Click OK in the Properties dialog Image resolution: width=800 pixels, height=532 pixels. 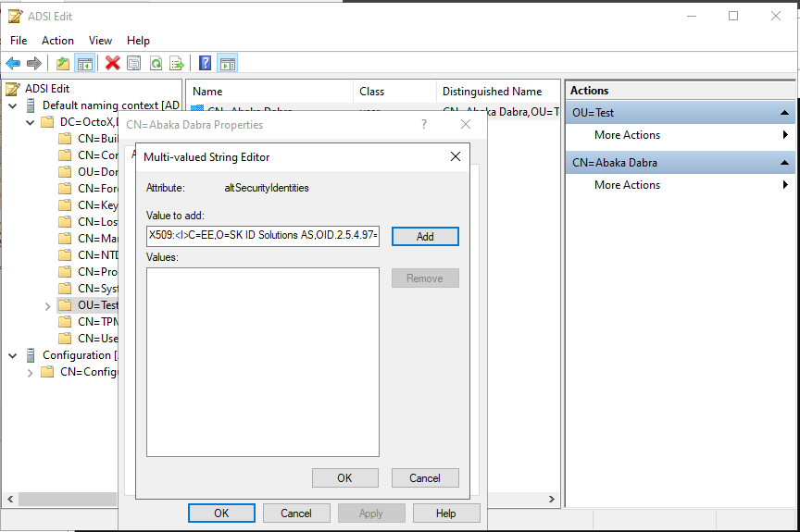(221, 513)
